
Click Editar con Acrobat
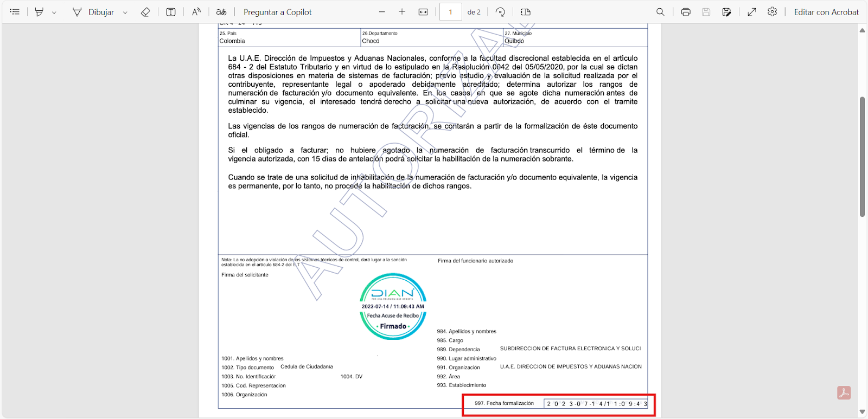tap(826, 12)
